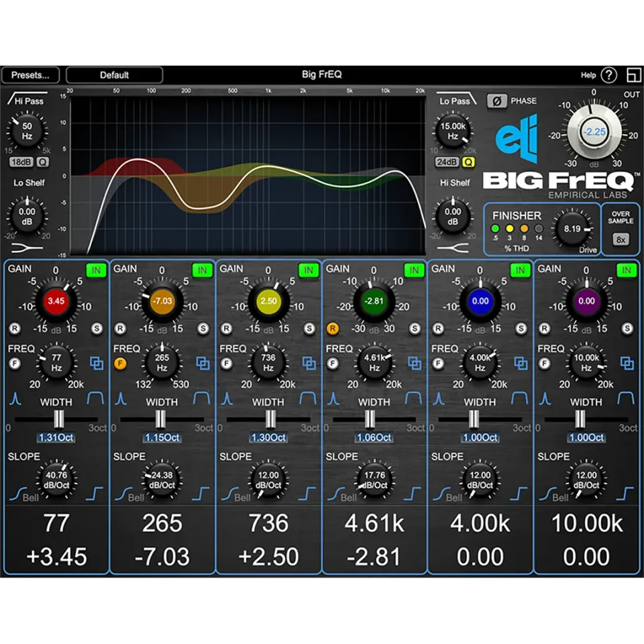
Task: Open the Presets... menu
Action: (30, 75)
